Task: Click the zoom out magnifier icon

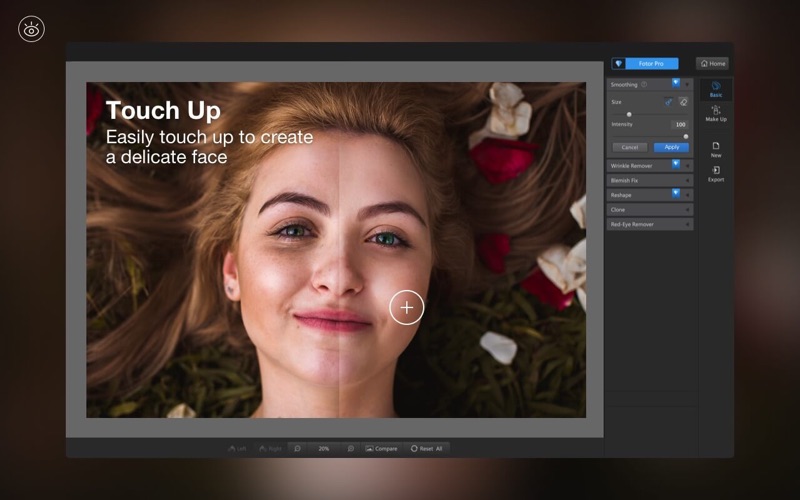Action: [297, 449]
